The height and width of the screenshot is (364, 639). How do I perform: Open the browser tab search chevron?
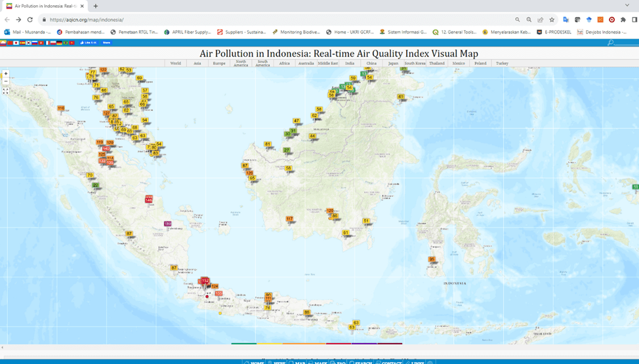click(x=627, y=6)
